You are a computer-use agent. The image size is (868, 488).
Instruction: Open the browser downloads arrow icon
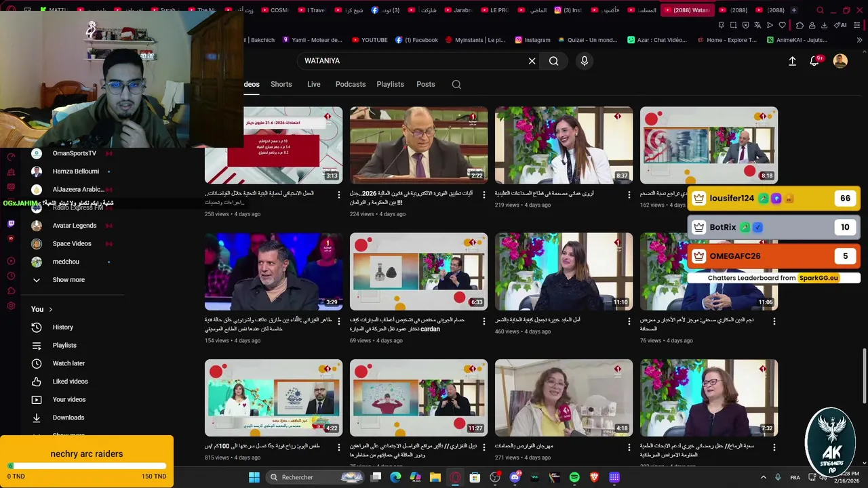coord(825,25)
